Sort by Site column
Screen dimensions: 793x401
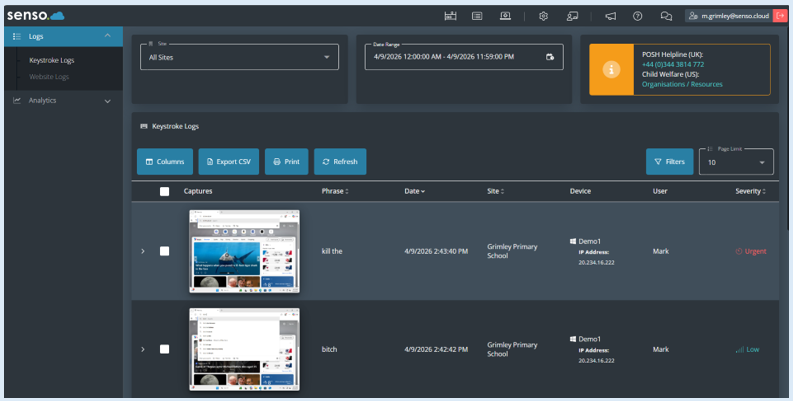tap(495, 191)
